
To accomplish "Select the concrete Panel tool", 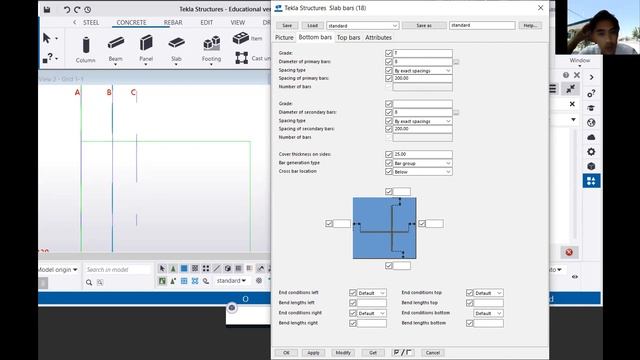I will (146, 48).
